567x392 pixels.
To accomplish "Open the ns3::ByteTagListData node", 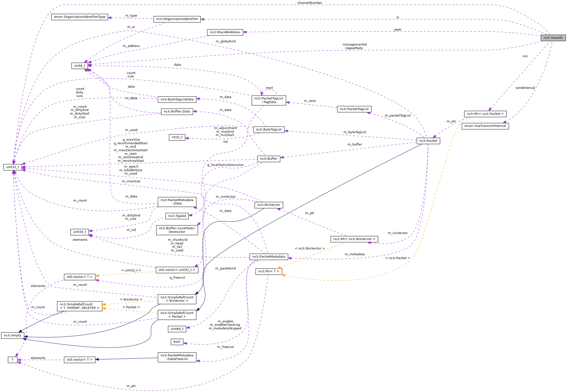I will [x=177, y=99].
